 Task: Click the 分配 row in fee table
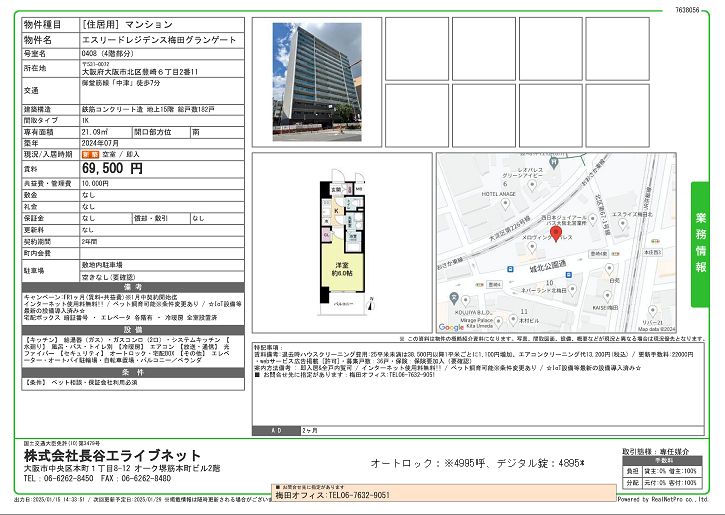coord(662,483)
